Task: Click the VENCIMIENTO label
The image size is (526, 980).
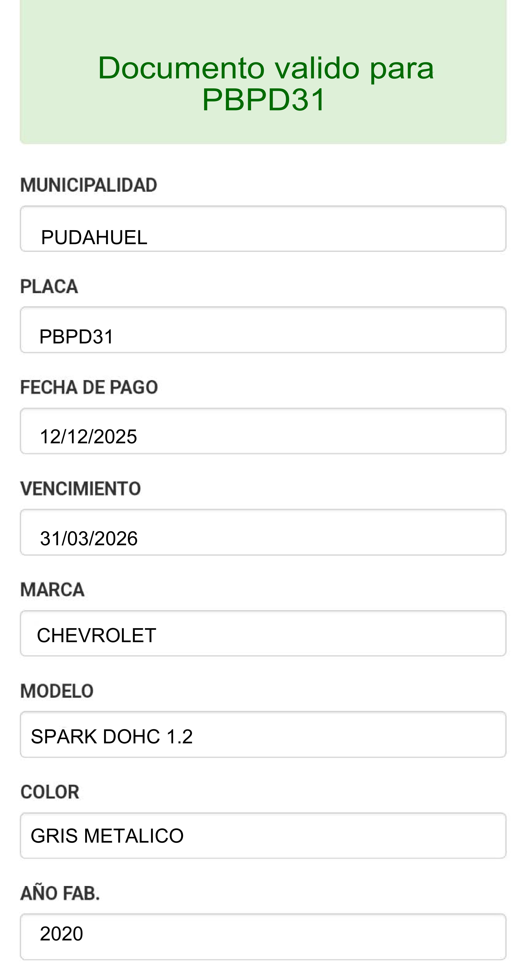Action: pyautogui.click(x=81, y=488)
